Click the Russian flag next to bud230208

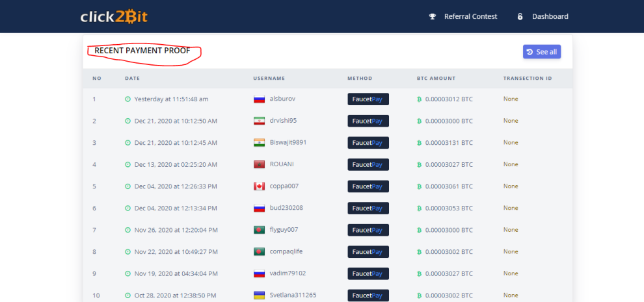pyautogui.click(x=259, y=208)
